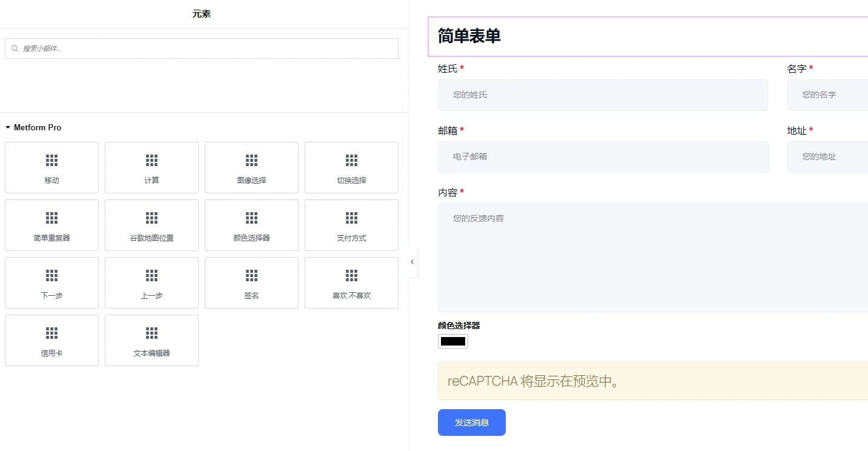
Task: Select the 切换选择 (toggle select) widget
Action: click(351, 167)
